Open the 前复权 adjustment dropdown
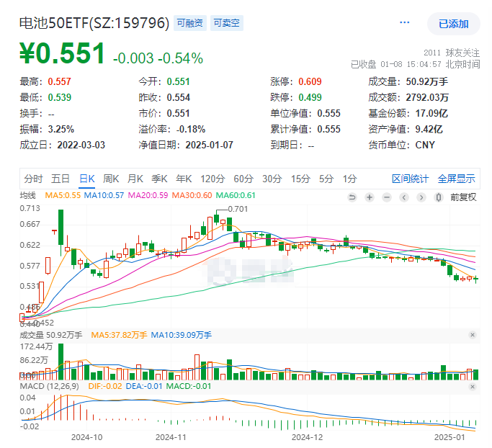Image resolution: width=492 pixels, height=448 pixels. [463, 197]
